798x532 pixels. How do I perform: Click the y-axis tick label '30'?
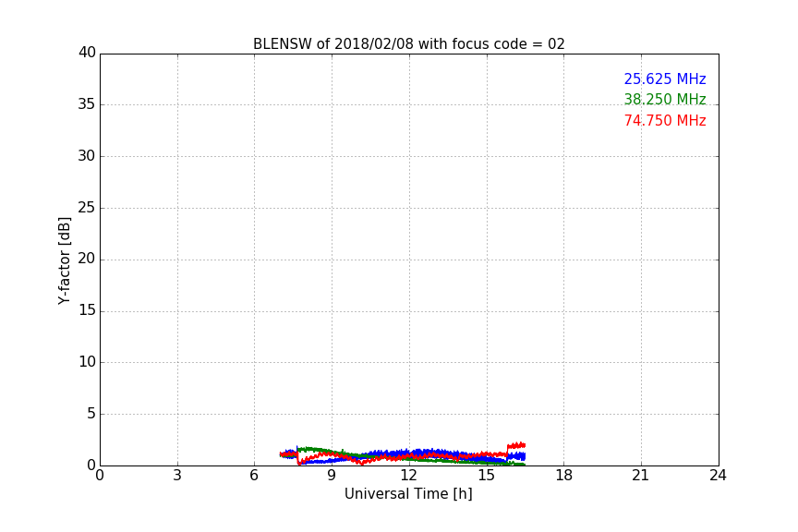tap(87, 156)
